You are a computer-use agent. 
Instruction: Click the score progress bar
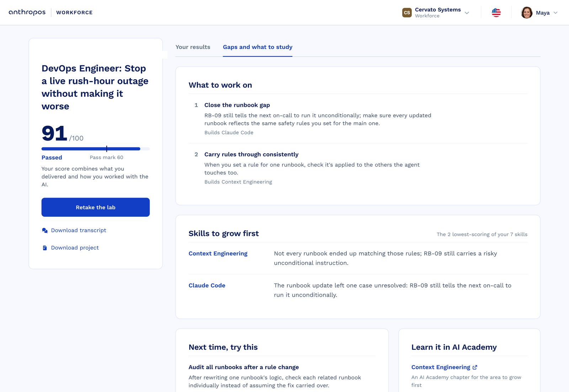[x=96, y=149]
